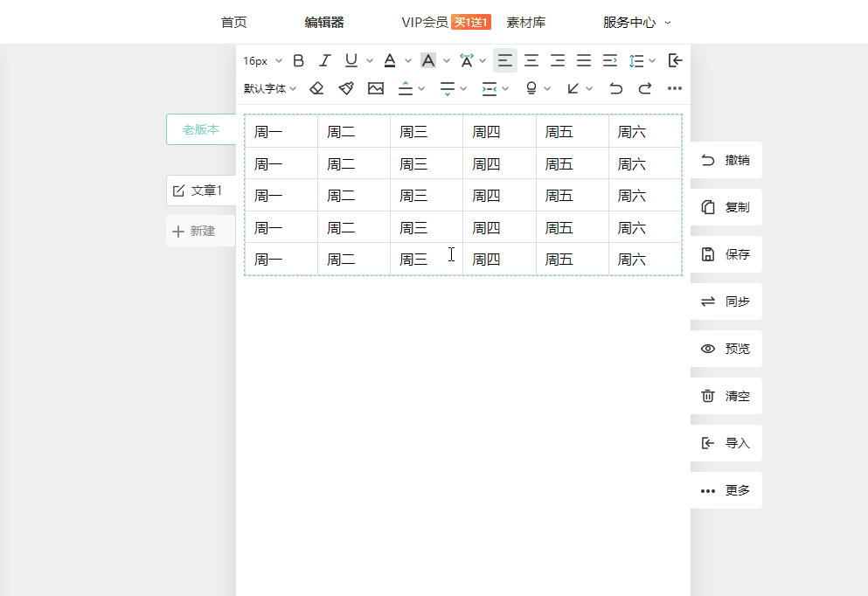Viewport: 868px width, 596px height.
Task: Click the 撤销 sidebar button
Action: pos(726,160)
